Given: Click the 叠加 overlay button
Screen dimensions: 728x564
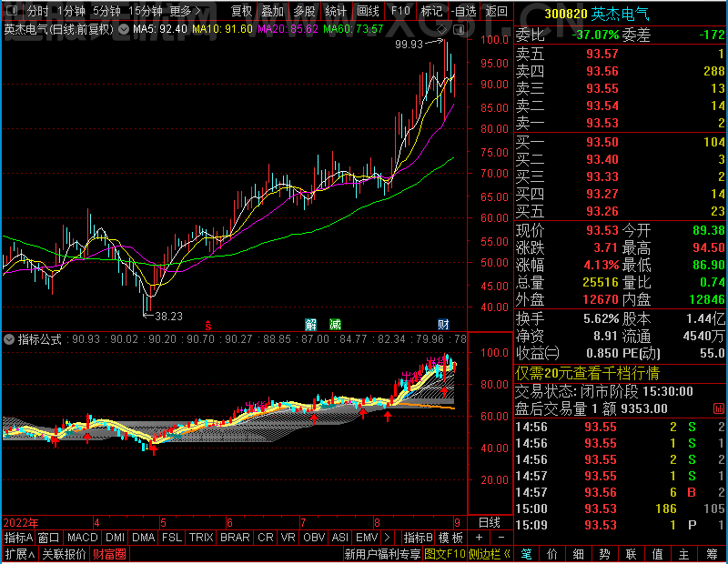Looking at the screenshot, I should click(x=272, y=11).
